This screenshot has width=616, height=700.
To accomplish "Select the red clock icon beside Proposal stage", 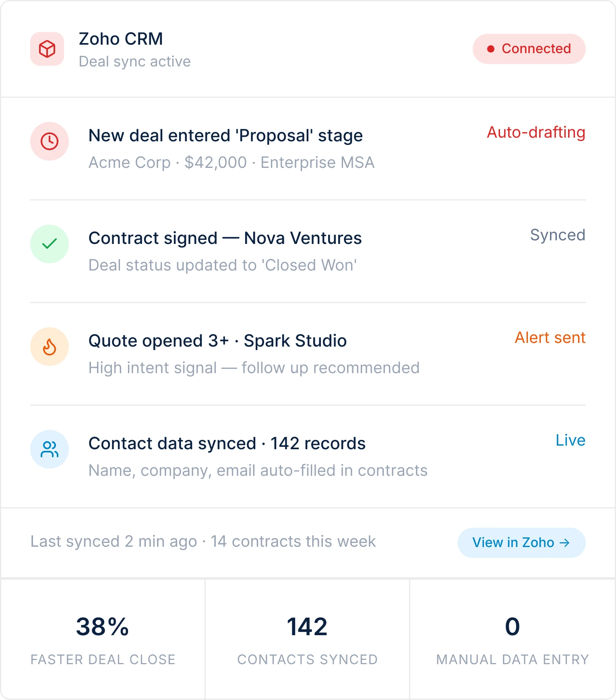I will point(49,142).
